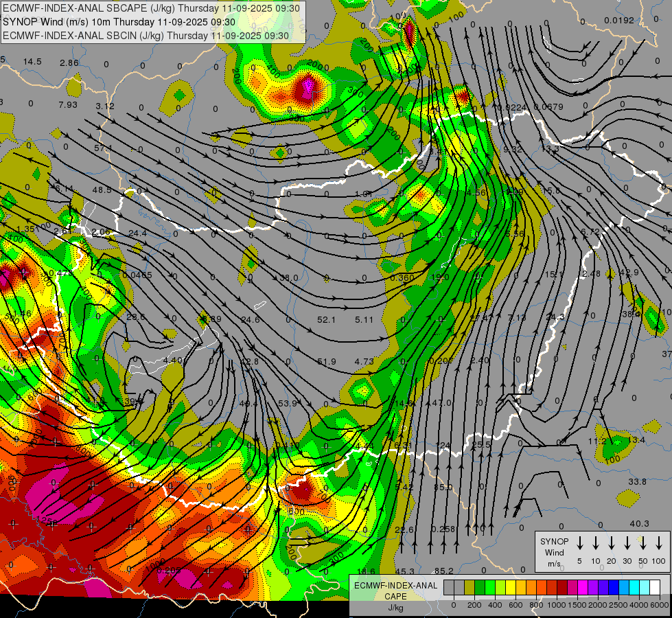Click the '52.1' value on map
672x618 pixels.
[x=327, y=320]
